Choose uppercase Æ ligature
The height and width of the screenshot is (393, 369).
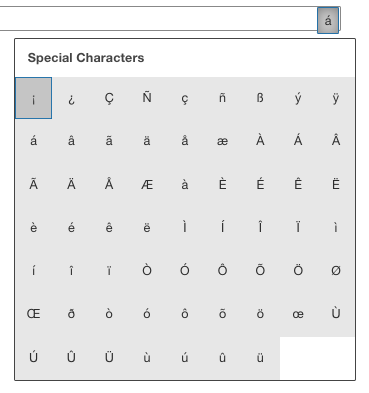(147, 184)
